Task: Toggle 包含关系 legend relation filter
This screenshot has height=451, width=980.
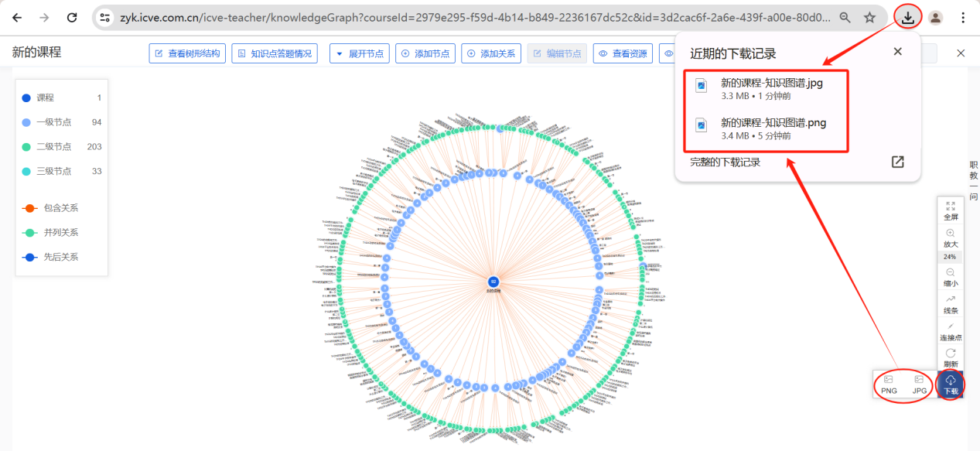Action: point(60,208)
